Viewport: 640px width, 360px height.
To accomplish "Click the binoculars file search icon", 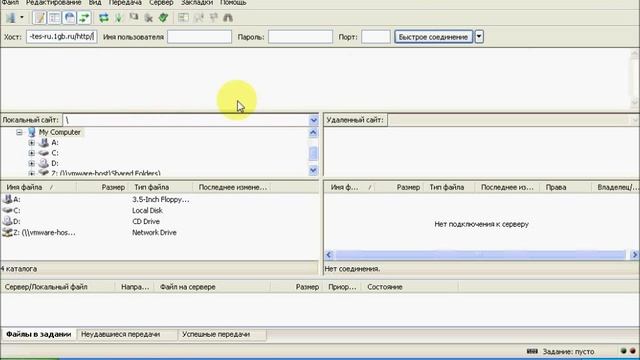I will tap(228, 18).
